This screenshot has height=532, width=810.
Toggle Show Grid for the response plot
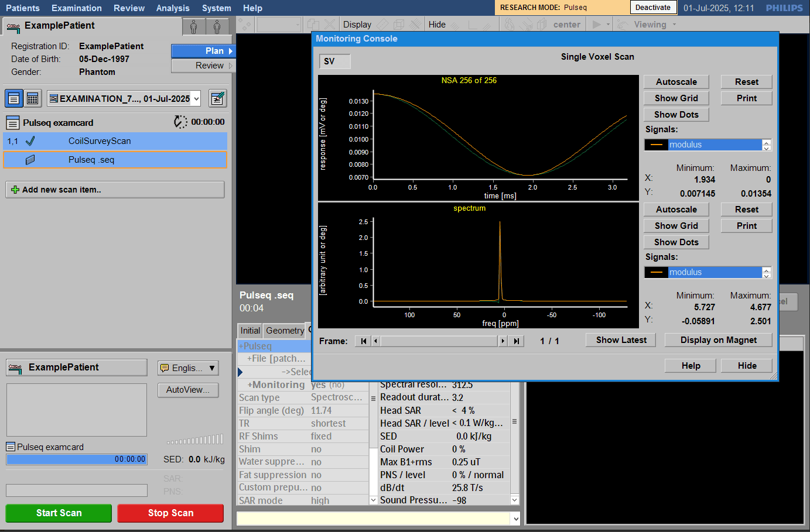(676, 98)
